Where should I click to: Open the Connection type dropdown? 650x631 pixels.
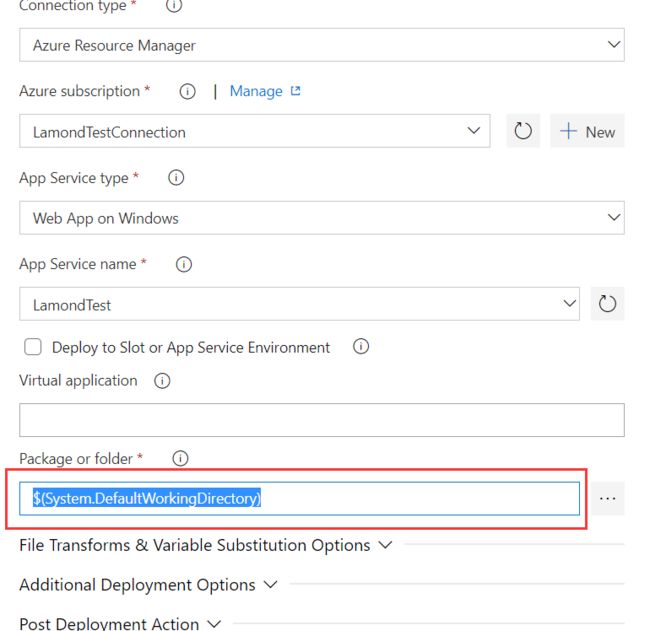click(x=322, y=45)
